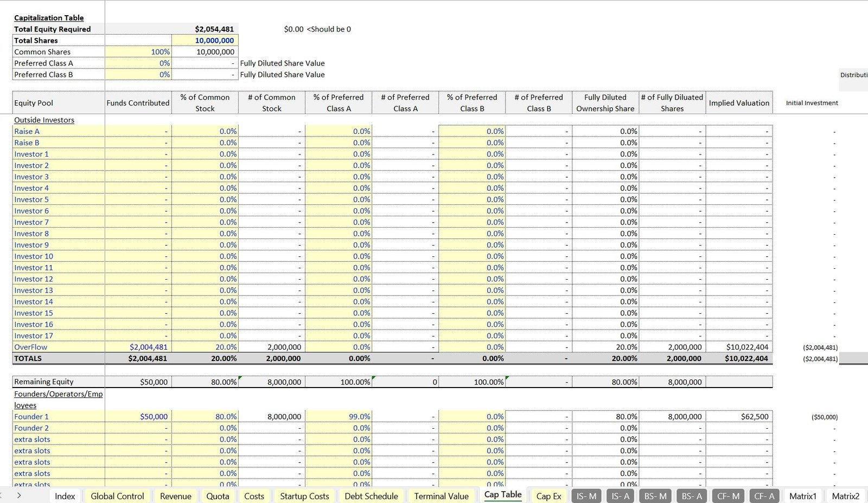This screenshot has width=868, height=503.
Task: Select the Preferred Class B 0% input cell
Action: (138, 75)
